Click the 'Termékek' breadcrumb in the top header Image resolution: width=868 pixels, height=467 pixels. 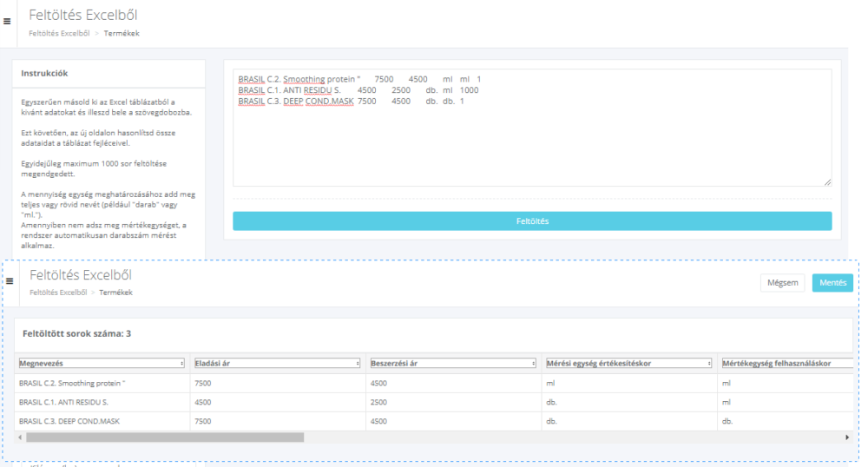pyautogui.click(x=122, y=33)
